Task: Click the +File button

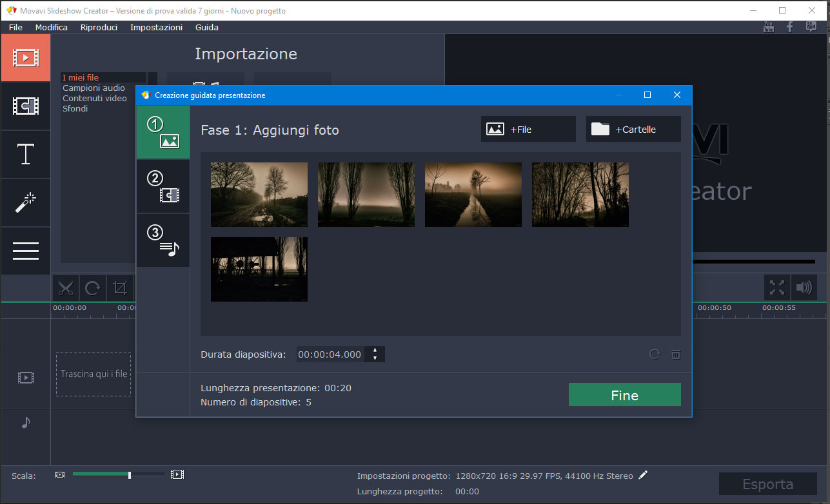Action: (528, 130)
